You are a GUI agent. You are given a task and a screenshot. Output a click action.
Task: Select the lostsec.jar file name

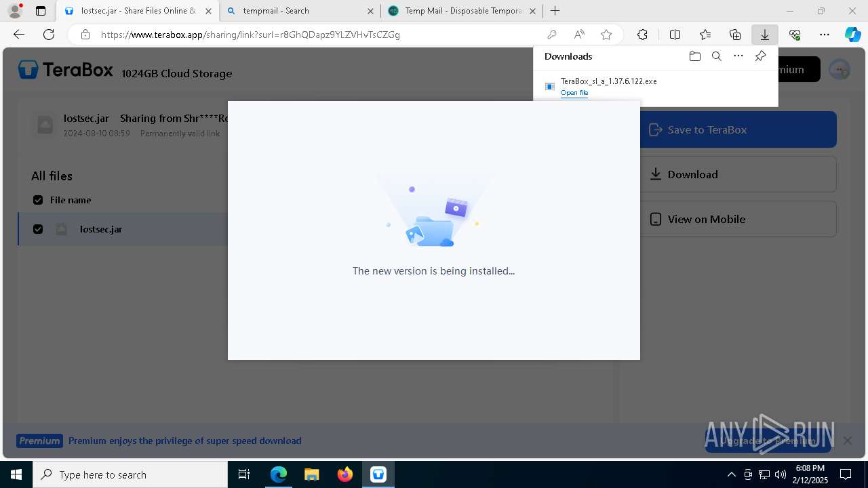point(101,229)
